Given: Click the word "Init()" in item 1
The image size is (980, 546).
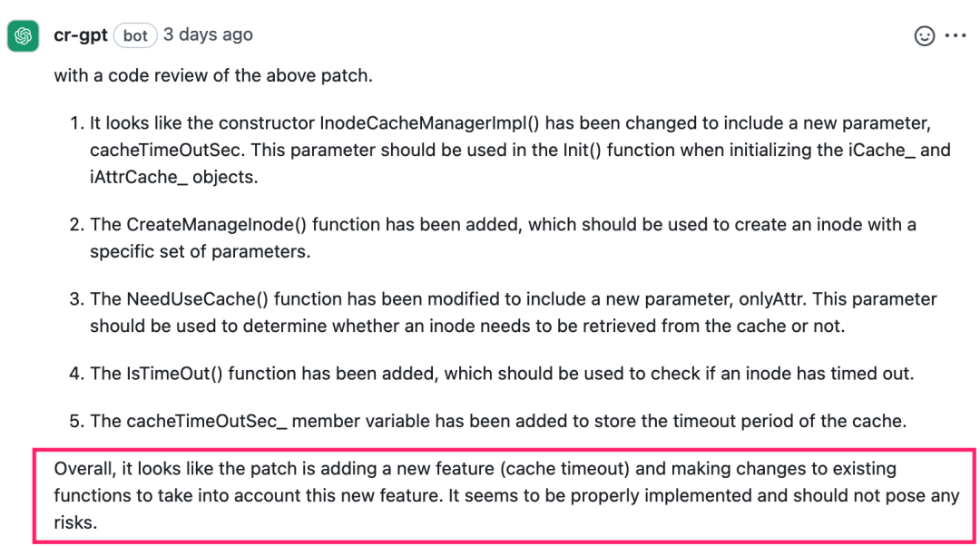Looking at the screenshot, I should [567, 150].
